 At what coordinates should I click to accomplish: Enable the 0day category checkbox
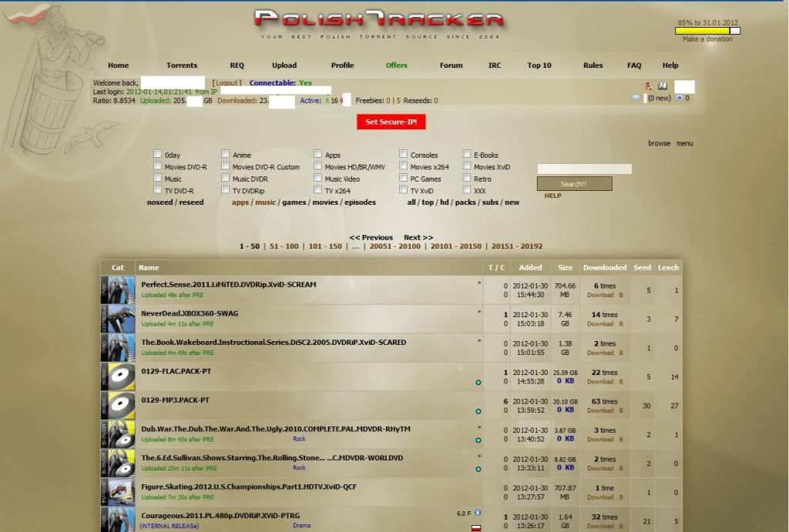tap(157, 154)
